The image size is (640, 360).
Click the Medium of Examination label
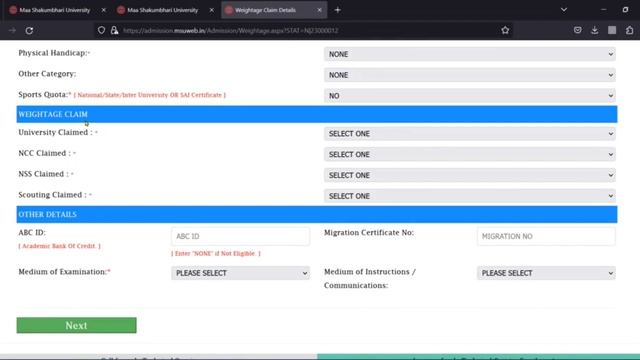point(64,272)
